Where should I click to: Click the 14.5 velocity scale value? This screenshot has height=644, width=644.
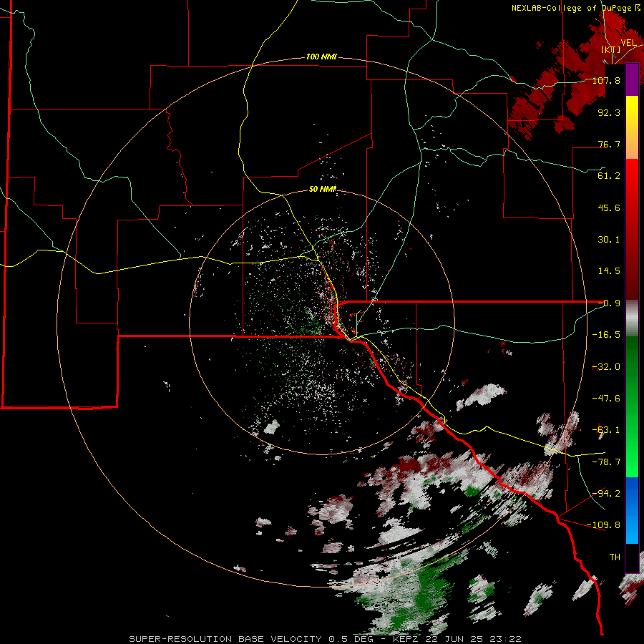pyautogui.click(x=609, y=271)
